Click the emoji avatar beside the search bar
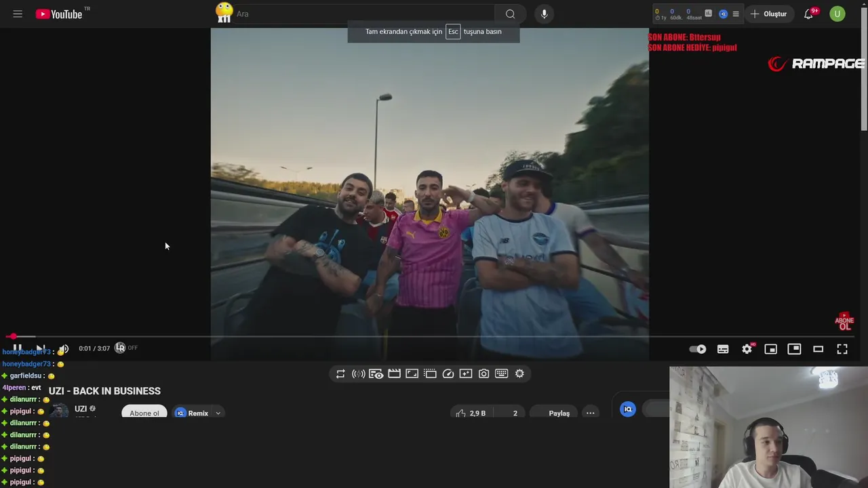The image size is (868, 488). point(224,12)
